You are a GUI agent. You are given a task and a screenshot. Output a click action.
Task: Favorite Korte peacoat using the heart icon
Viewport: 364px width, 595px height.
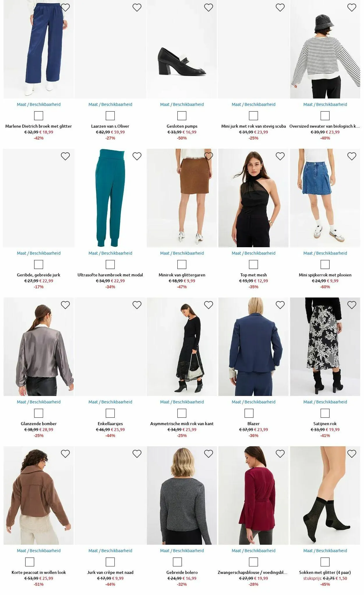[65, 454]
